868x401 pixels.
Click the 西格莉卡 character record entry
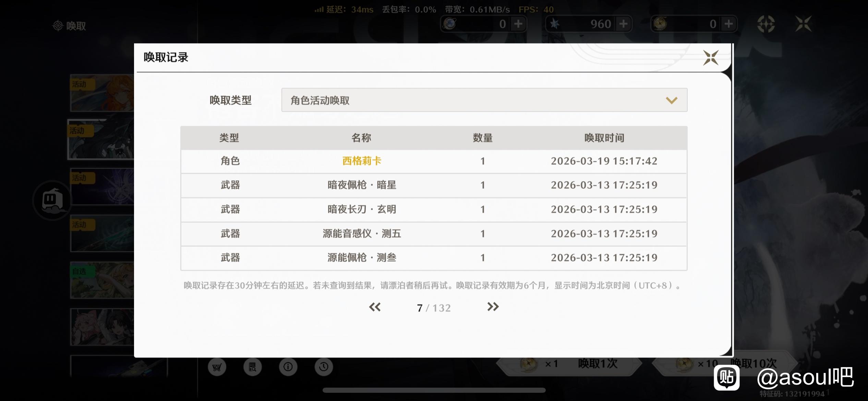coord(362,161)
